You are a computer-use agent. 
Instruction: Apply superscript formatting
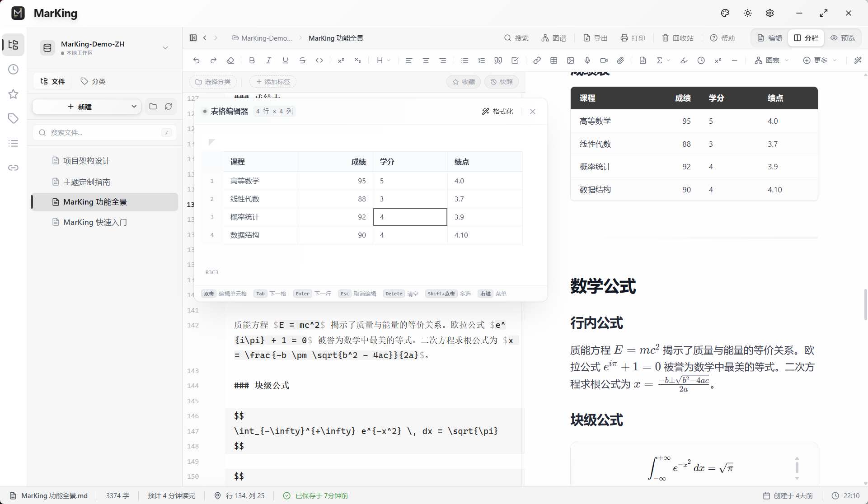[341, 61]
